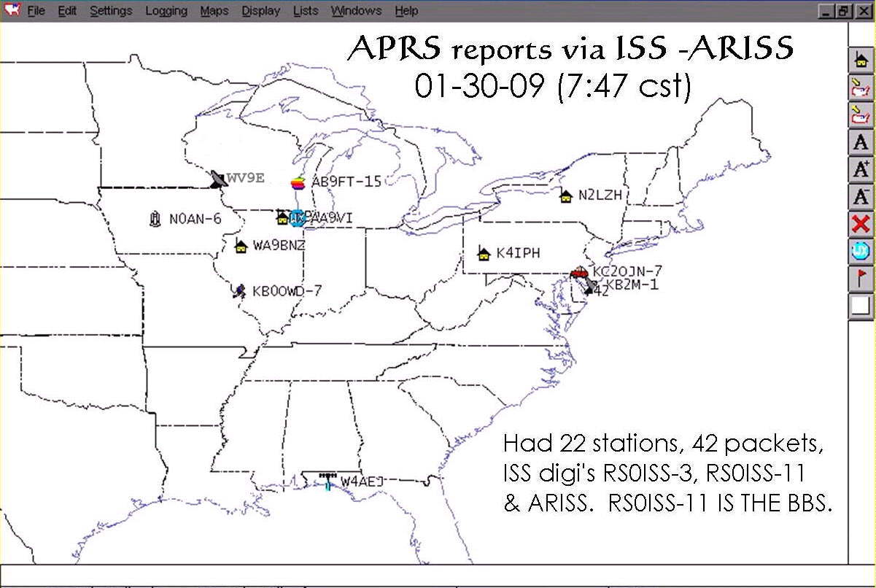Select the AB9FT-15 apple station icon
876x588 pixels.
click(x=298, y=182)
